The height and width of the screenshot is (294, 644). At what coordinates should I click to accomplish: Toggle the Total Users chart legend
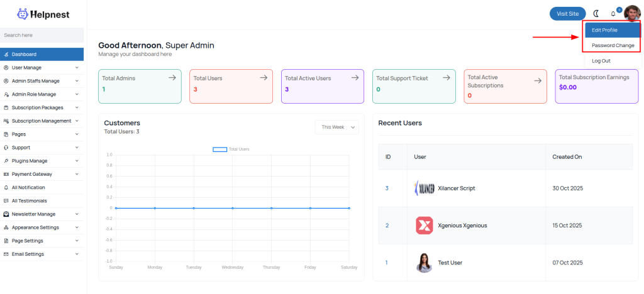[x=231, y=149]
